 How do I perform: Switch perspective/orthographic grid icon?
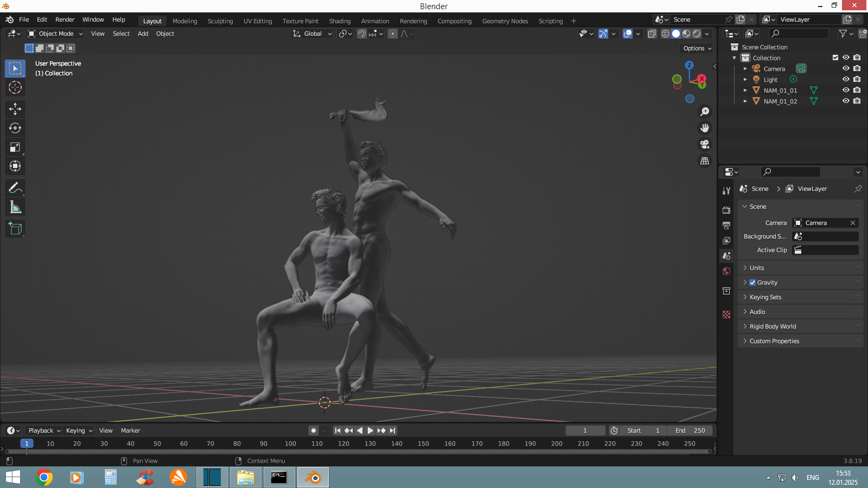pos(705,161)
